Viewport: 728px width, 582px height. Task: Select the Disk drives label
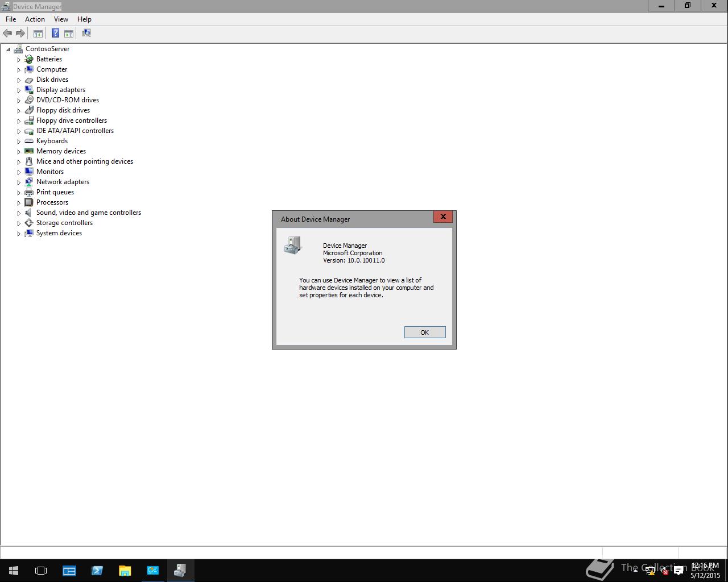[52, 80]
